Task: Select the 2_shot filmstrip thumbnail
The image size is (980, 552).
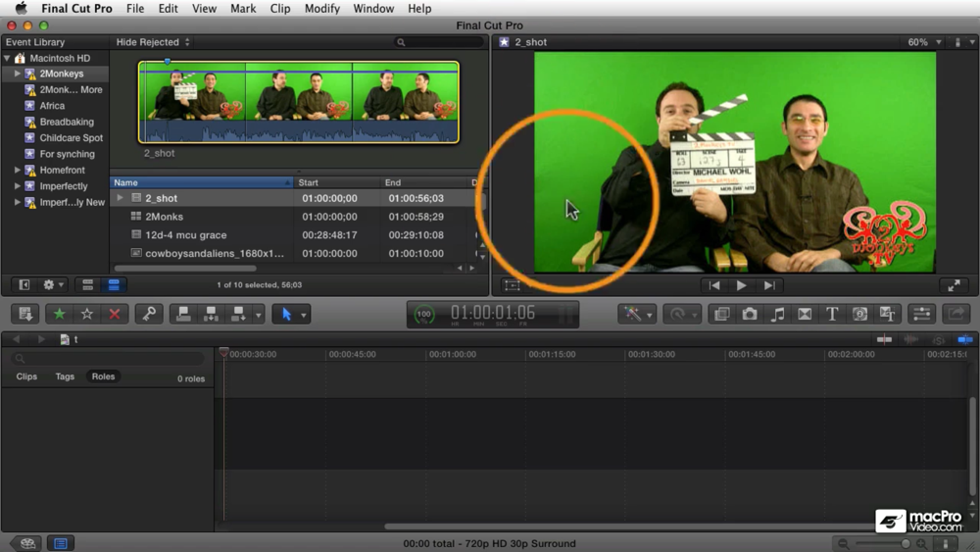Action: [298, 103]
